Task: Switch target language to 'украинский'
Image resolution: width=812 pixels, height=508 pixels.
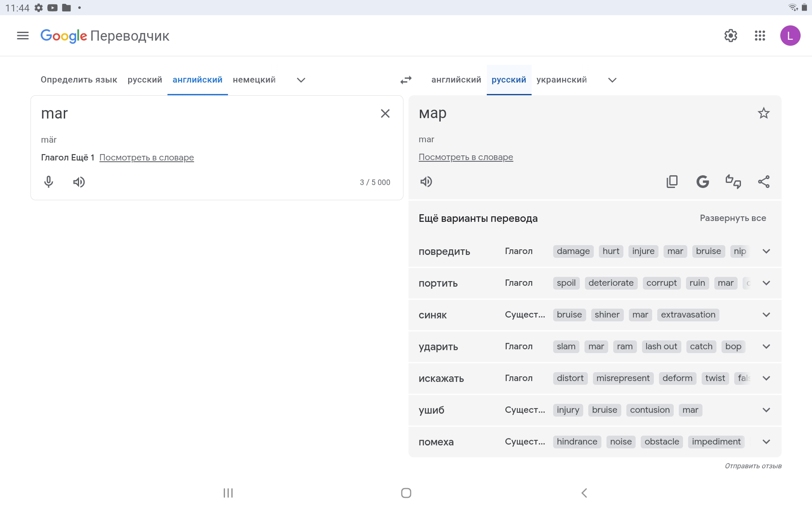Action: (x=562, y=80)
